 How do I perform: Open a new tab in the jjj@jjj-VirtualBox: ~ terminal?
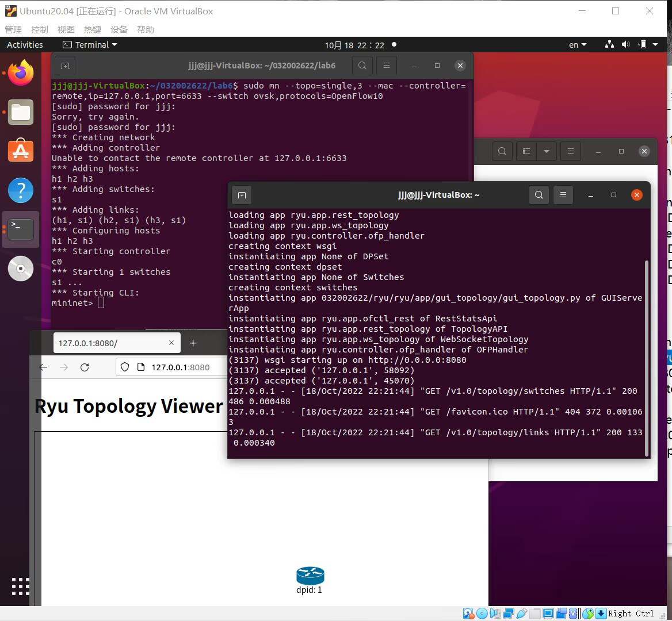242,195
